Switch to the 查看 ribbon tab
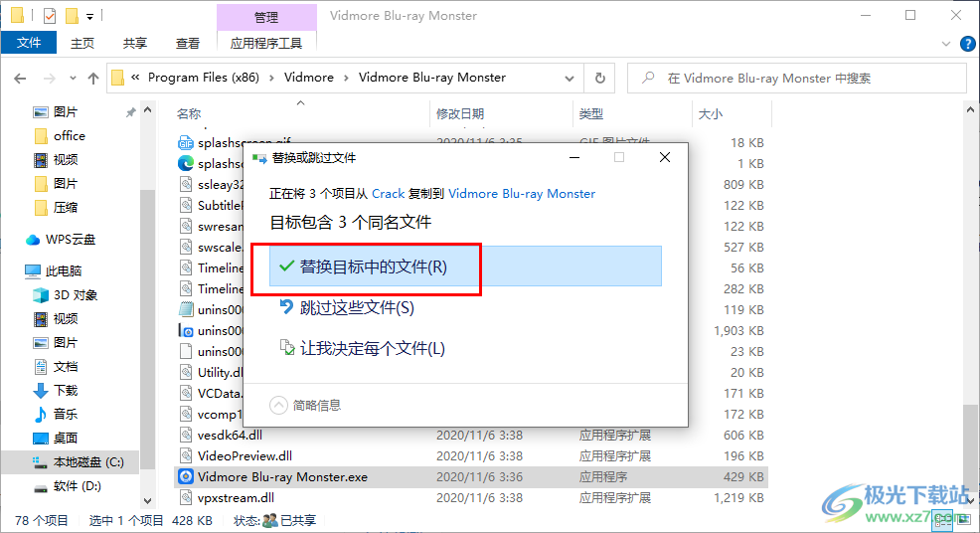Image resolution: width=980 pixels, height=533 pixels. tap(187, 43)
